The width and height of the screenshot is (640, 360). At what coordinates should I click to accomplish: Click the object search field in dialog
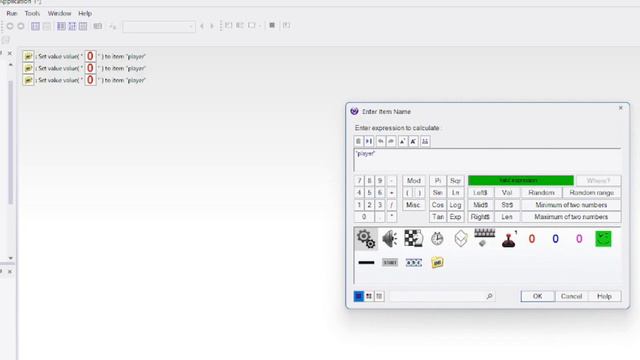[x=442, y=296]
